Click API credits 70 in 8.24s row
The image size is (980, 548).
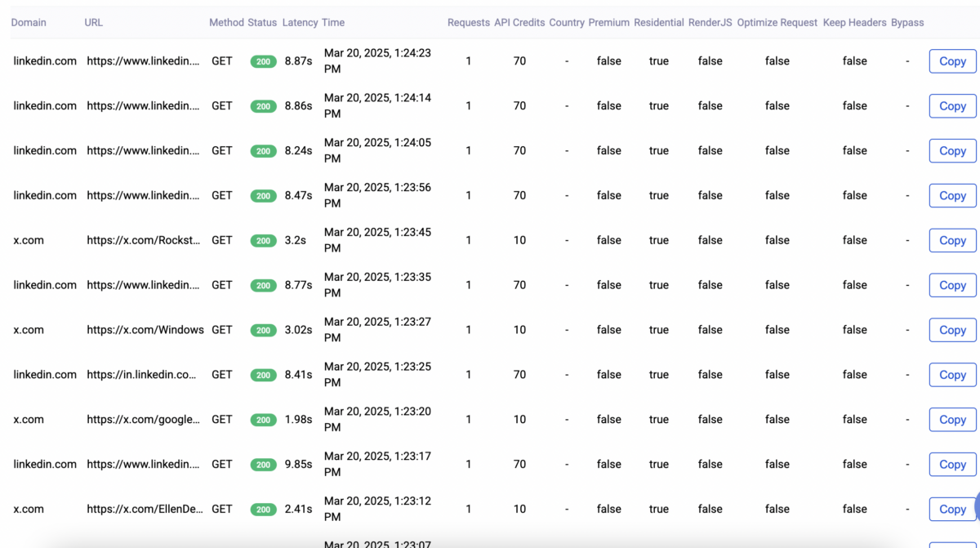click(x=519, y=151)
